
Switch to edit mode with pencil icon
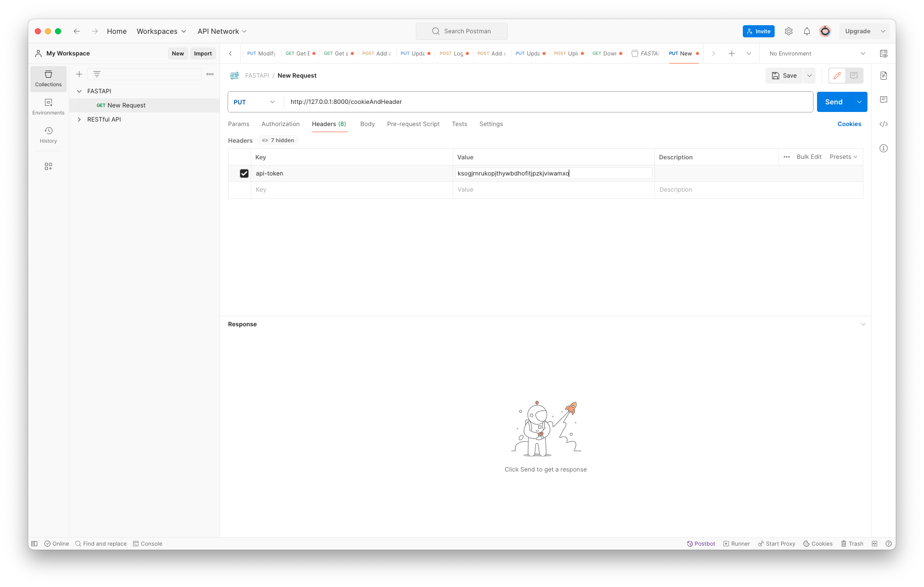coord(837,76)
